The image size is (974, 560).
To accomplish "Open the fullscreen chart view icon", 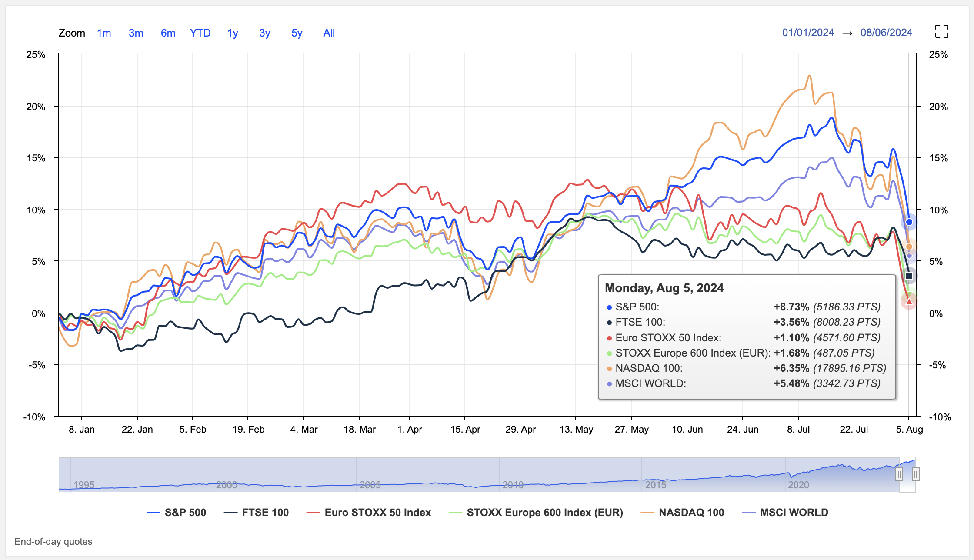I will tap(941, 31).
